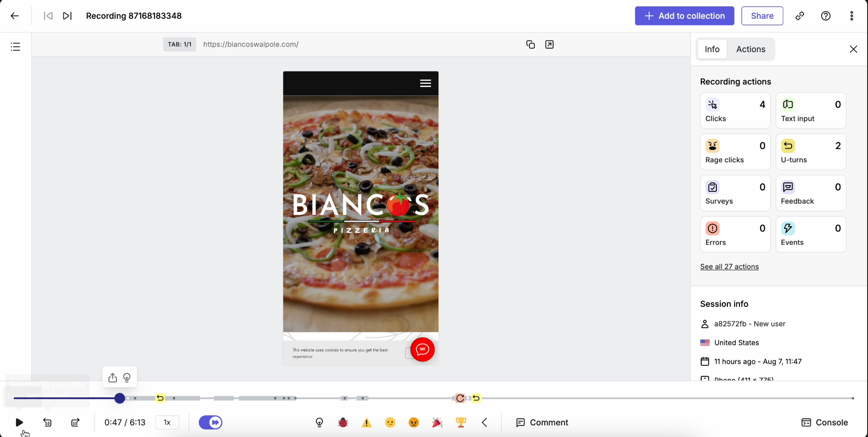Open the Text input action card

(x=811, y=111)
